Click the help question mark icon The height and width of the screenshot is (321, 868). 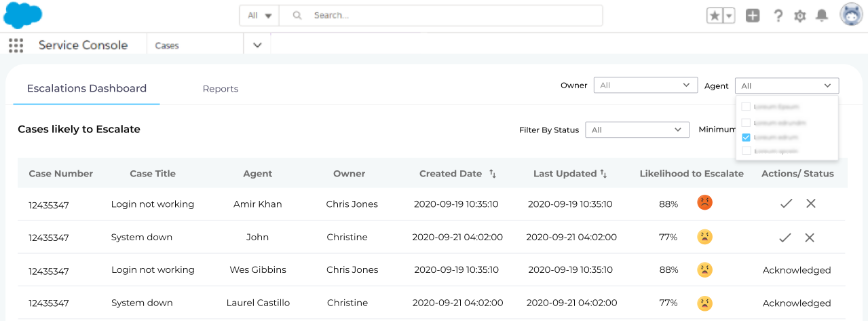(x=778, y=16)
